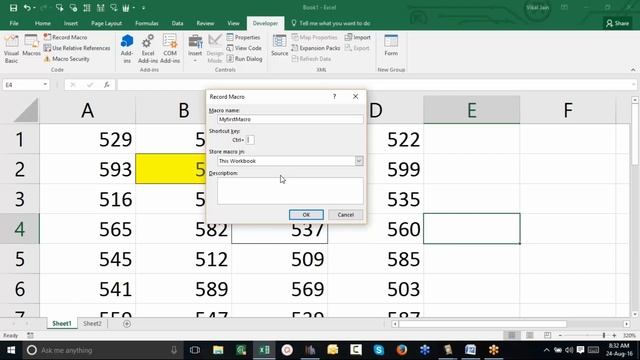The height and width of the screenshot is (360, 640).
Task: Toggle Use Relative References
Action: 77,48
